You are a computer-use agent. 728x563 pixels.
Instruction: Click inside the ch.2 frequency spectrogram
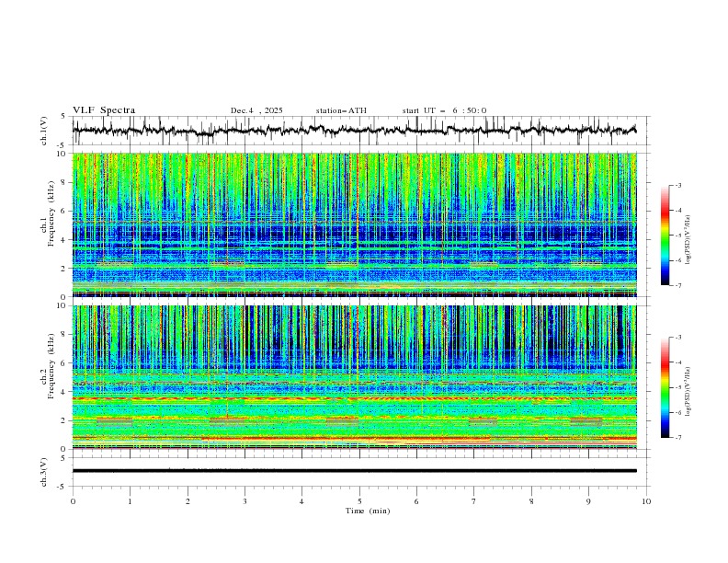pos(358,377)
